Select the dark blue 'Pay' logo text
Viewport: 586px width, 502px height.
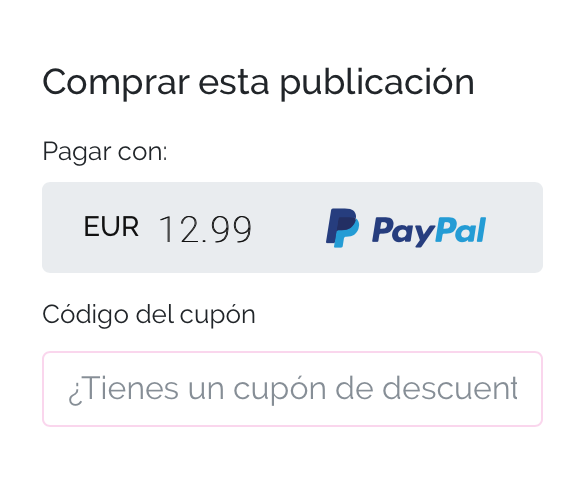click(403, 232)
